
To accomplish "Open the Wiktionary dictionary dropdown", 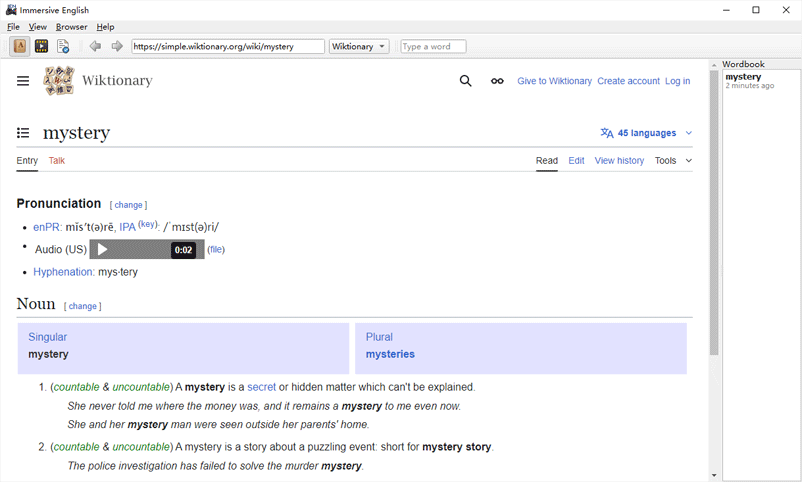I will (359, 47).
